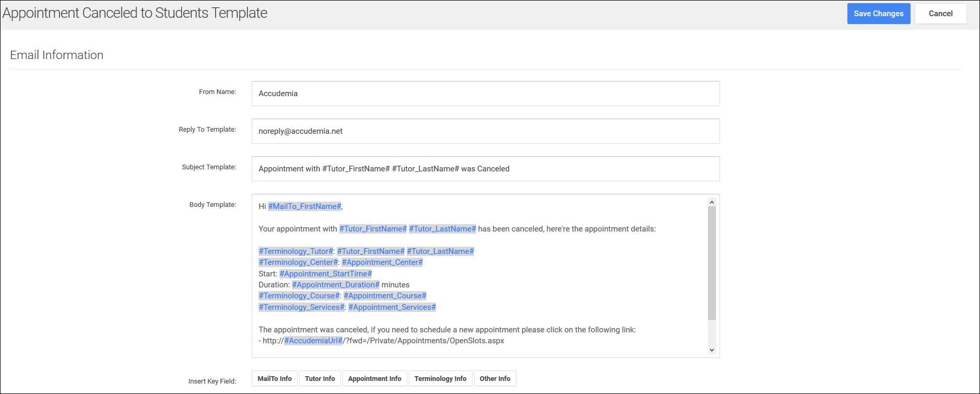Click the body scrollbar down arrow
The width and height of the screenshot is (980, 394).
(712, 350)
